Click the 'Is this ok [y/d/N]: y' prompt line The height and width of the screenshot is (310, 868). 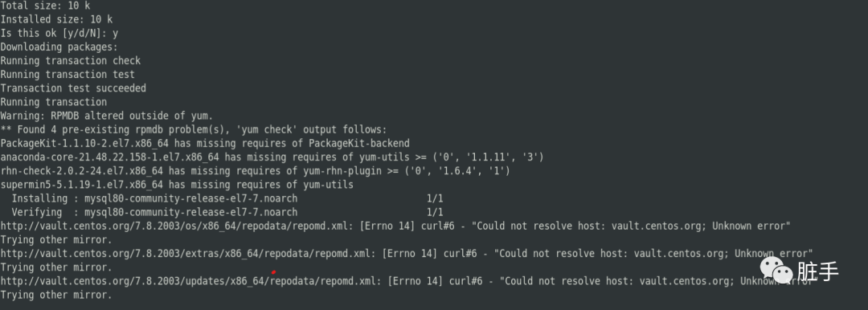coord(59,33)
